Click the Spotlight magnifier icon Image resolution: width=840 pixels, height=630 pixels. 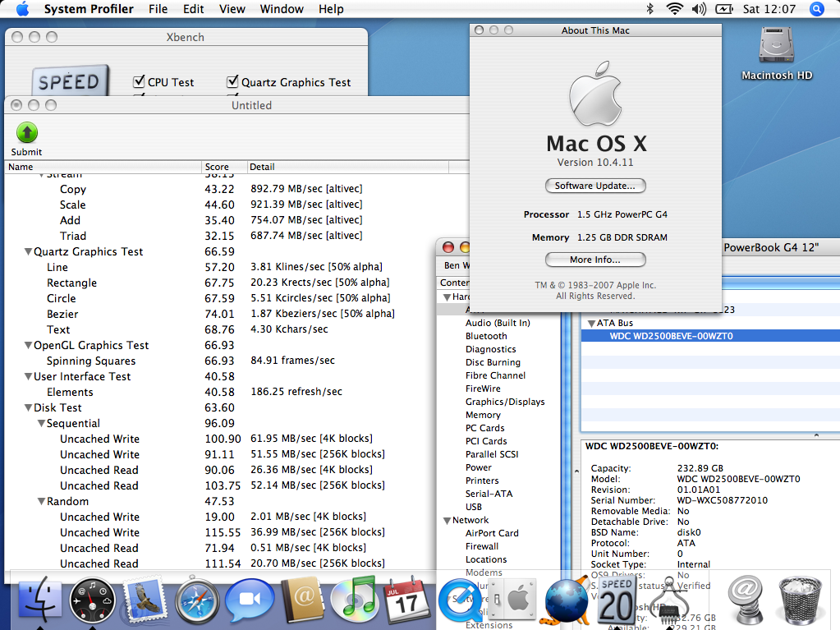click(817, 9)
